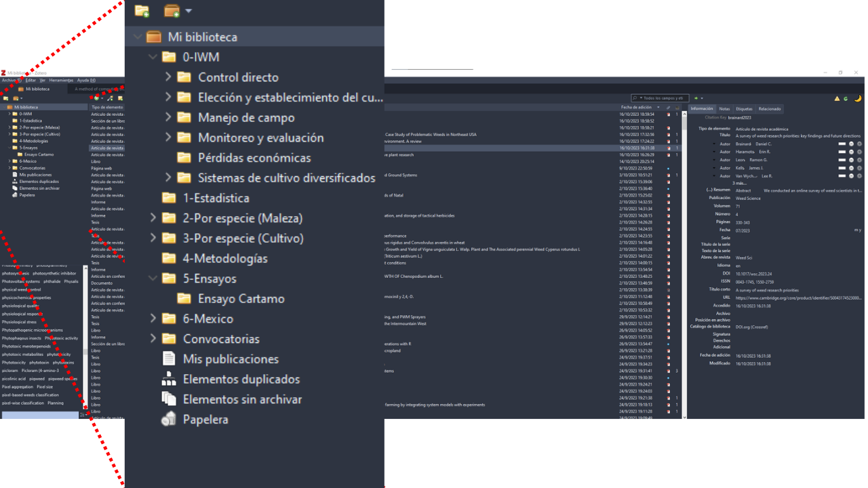Viewport: 868px width, 488px height.
Task: Toggle dark mode with the moon icon
Action: [858, 98]
